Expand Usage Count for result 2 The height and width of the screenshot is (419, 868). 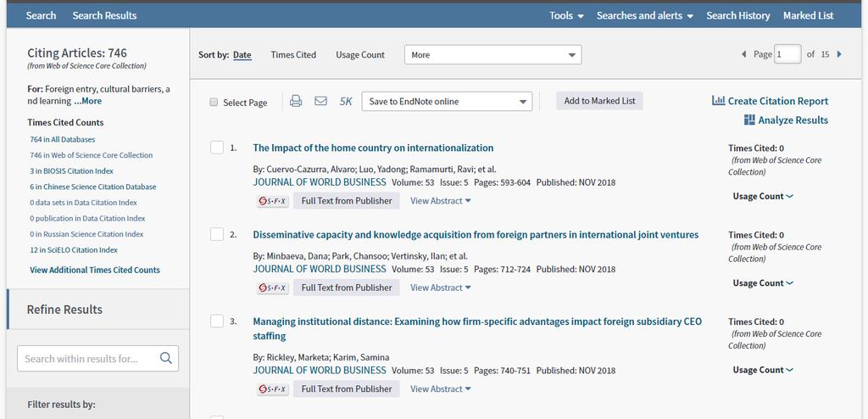tap(763, 283)
